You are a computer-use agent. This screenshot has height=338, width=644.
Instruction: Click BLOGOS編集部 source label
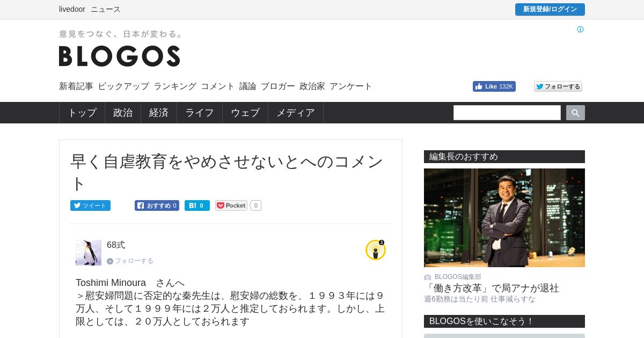tap(458, 277)
